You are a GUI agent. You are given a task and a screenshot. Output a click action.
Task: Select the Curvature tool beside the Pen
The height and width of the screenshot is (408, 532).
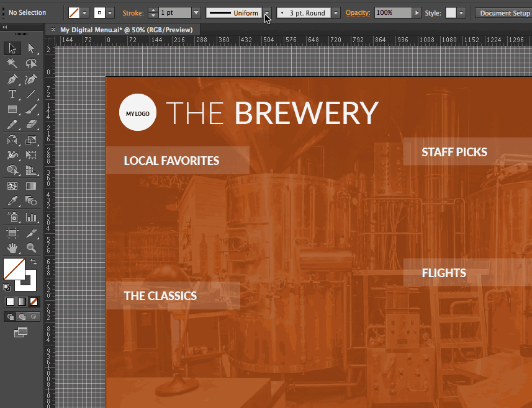point(31,79)
